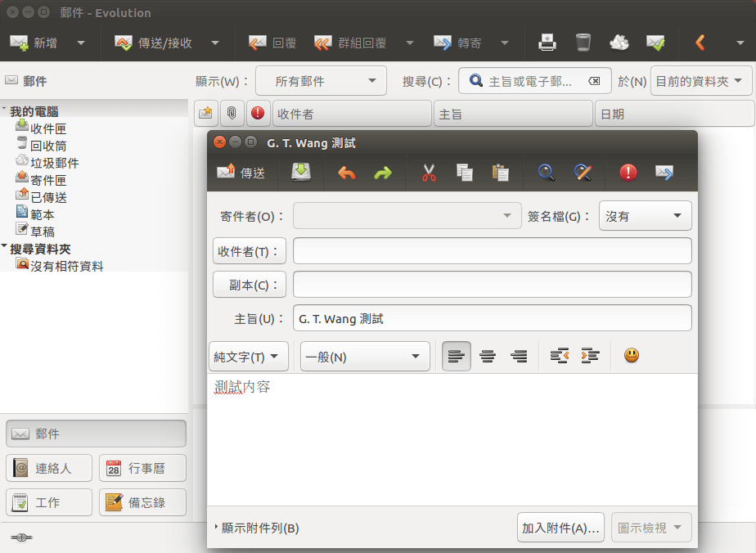Screen dimensions: 756x553
Task: Click the undo arrow in composer toolbar
Action: (x=347, y=173)
